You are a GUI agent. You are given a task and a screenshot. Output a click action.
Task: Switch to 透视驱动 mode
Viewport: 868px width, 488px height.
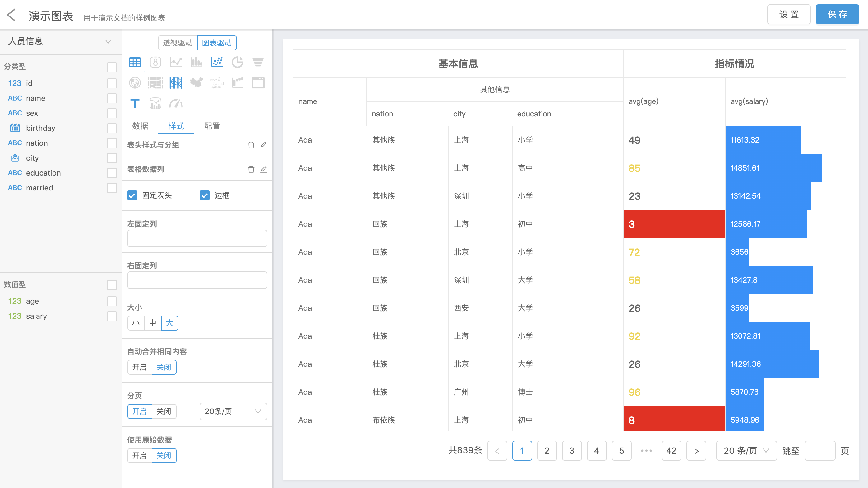point(178,43)
